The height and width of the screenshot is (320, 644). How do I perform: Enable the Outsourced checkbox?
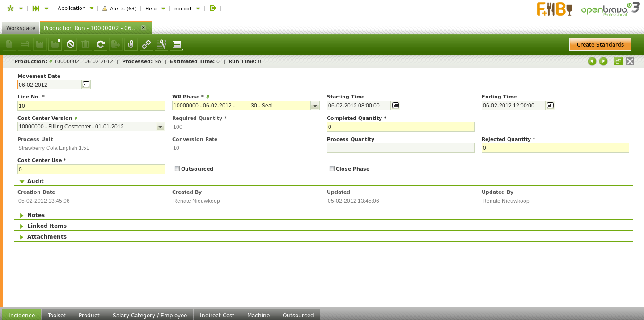pyautogui.click(x=177, y=169)
